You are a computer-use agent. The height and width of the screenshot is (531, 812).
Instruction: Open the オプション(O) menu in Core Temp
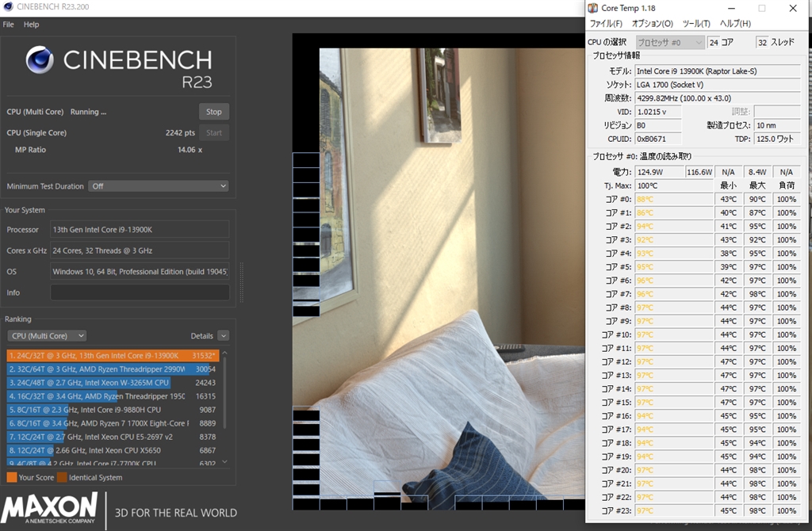click(x=652, y=24)
